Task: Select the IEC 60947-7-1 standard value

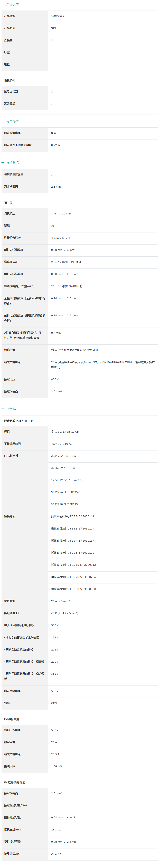Action: 61,238
